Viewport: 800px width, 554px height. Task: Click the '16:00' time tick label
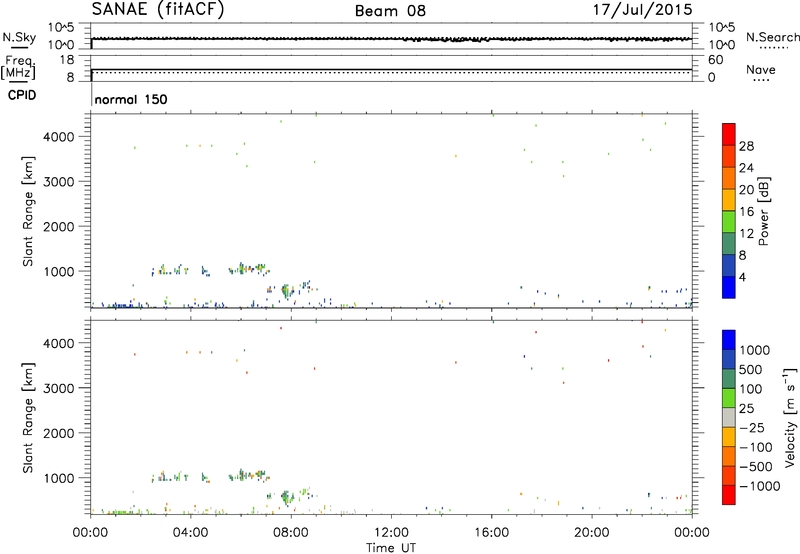coord(491,533)
